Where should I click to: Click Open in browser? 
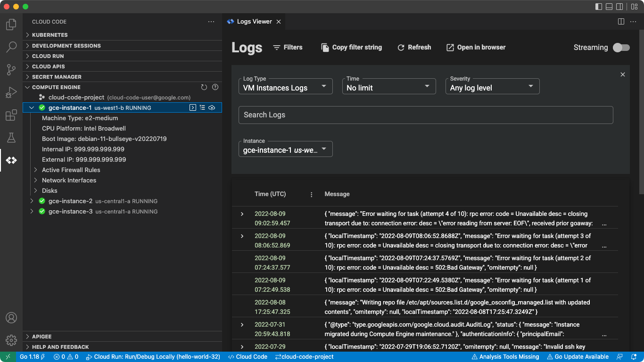[x=476, y=47]
